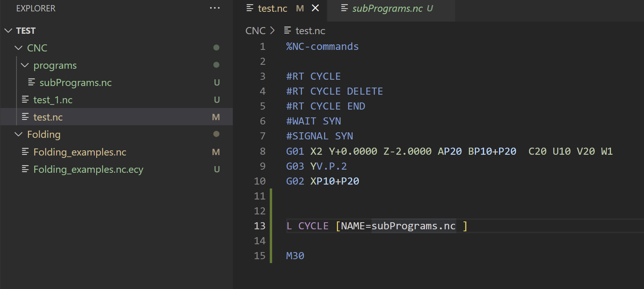Screen dimensions: 644x289
Task: Open test_1.nc in the file tree
Action: pos(53,100)
